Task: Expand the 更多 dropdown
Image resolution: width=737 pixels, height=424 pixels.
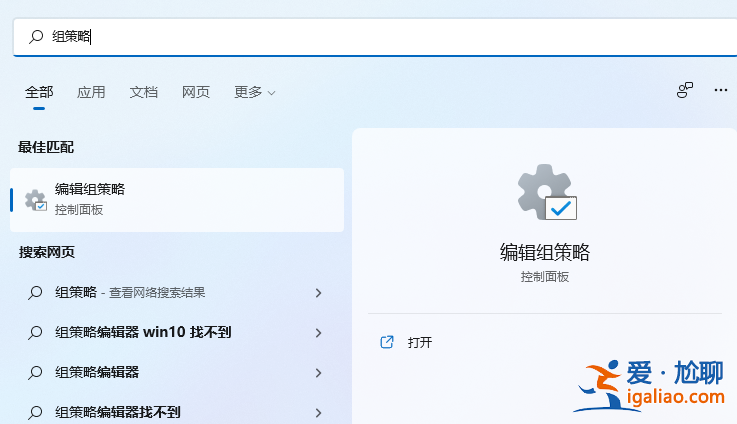Action: [255, 92]
